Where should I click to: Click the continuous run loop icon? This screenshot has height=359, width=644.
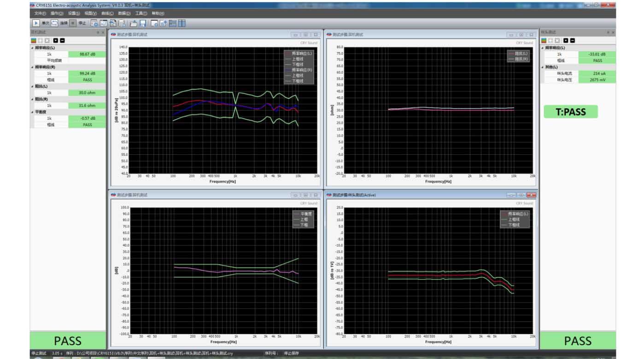pos(54,23)
